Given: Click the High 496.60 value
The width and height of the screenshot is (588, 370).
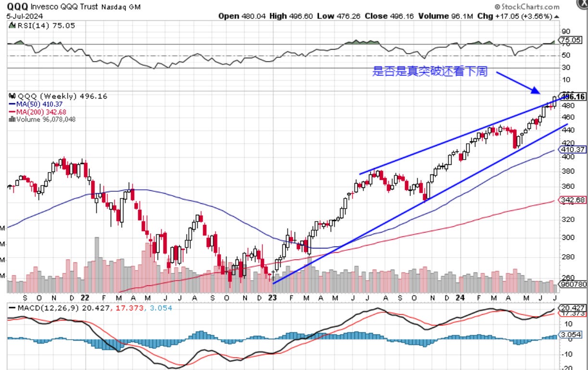Looking at the screenshot, I should pyautogui.click(x=291, y=16).
